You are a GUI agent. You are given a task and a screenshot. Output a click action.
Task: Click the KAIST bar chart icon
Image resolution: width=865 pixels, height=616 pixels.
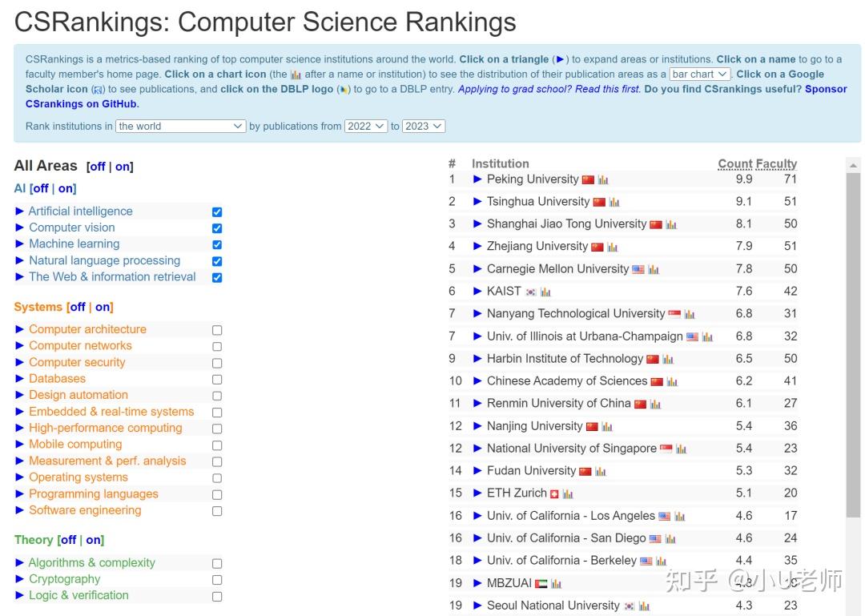(x=545, y=292)
